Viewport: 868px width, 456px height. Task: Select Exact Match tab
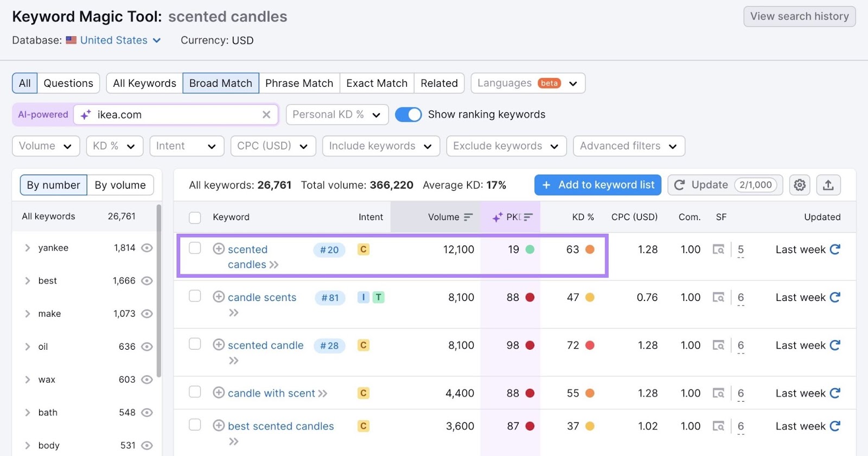[x=376, y=83]
